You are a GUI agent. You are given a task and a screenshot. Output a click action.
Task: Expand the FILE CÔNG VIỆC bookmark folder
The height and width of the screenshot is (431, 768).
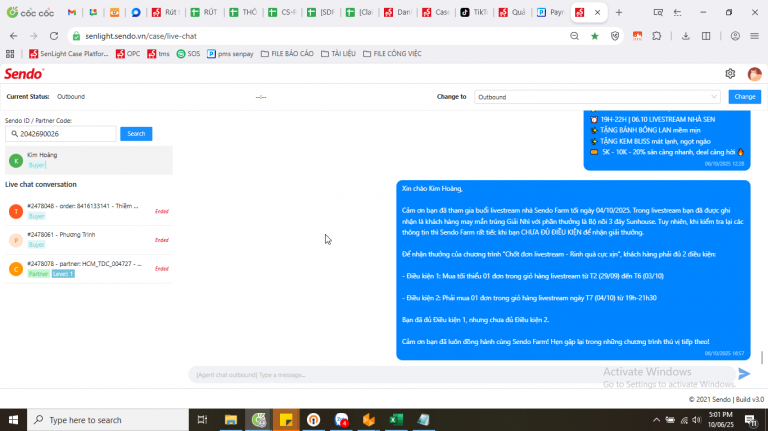(x=392, y=54)
